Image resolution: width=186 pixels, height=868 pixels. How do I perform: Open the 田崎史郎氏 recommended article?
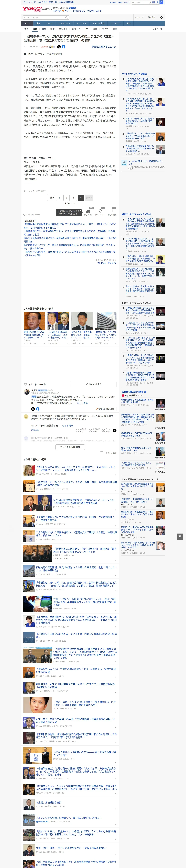[x=76, y=483]
